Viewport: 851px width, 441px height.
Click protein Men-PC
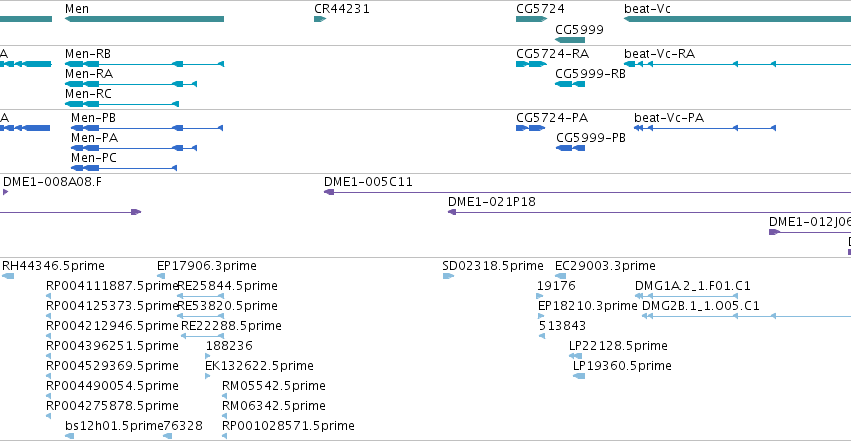coord(124,168)
